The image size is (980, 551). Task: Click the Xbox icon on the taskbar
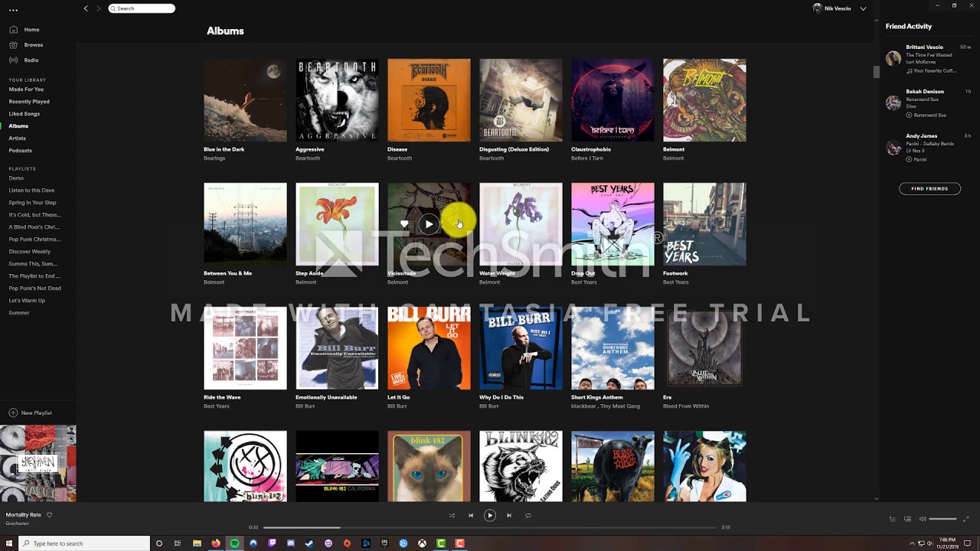click(422, 543)
